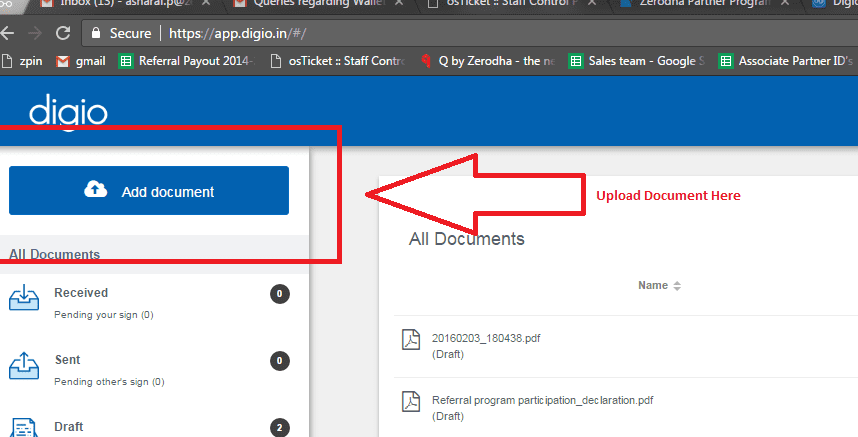Image resolution: width=858 pixels, height=437 pixels.
Task: Sort documents by Name column
Action: pos(659,285)
